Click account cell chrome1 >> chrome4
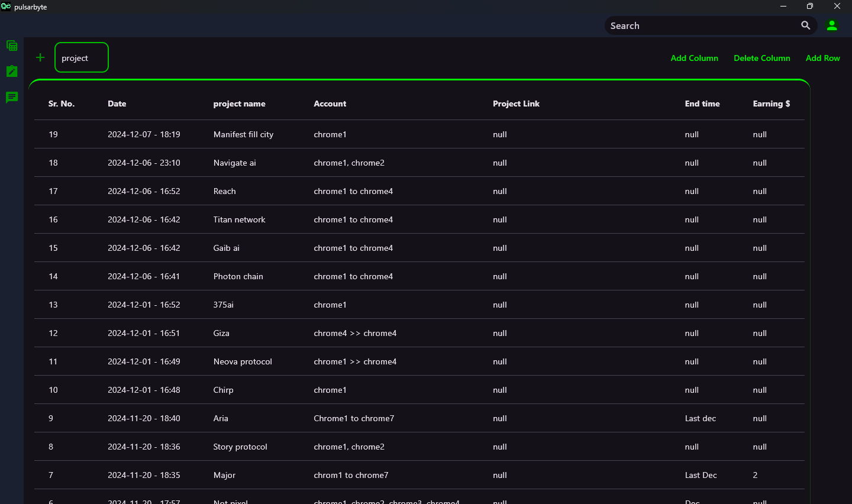This screenshot has height=504, width=852. [356, 361]
